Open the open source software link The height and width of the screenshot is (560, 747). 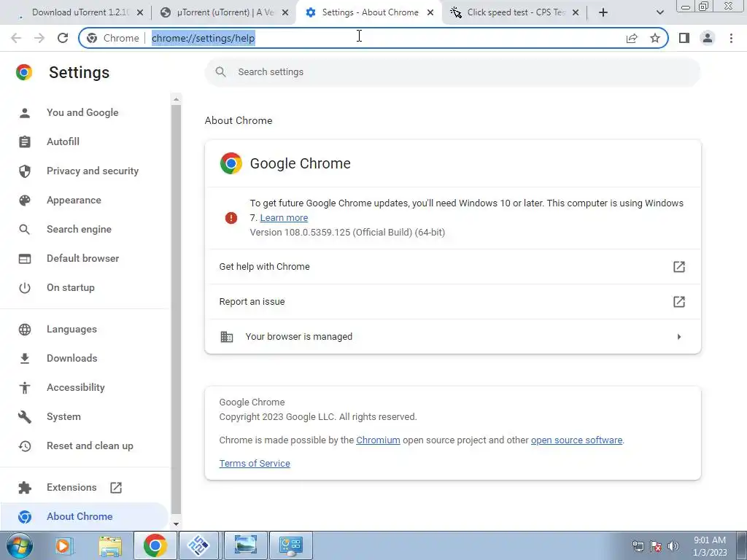(x=576, y=440)
